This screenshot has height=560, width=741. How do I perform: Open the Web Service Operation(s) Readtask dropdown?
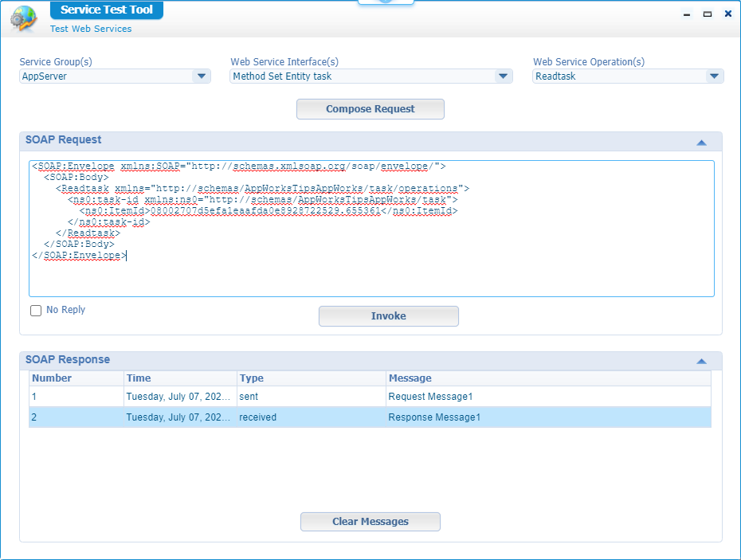coord(715,76)
